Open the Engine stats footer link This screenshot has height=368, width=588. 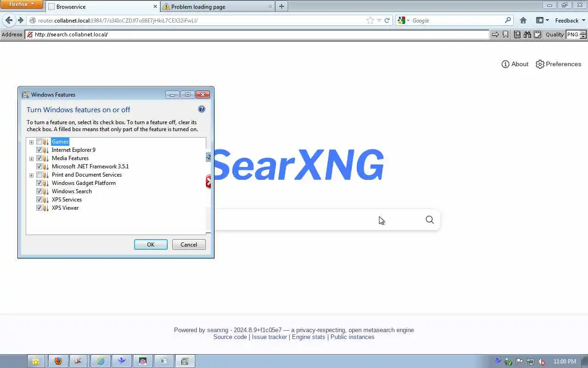308,337
